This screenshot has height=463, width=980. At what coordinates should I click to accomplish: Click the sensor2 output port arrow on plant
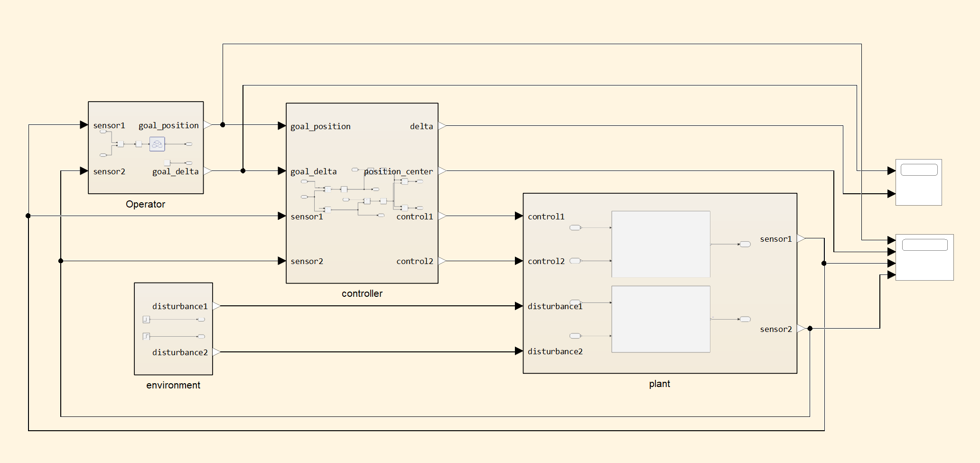pyautogui.click(x=801, y=329)
